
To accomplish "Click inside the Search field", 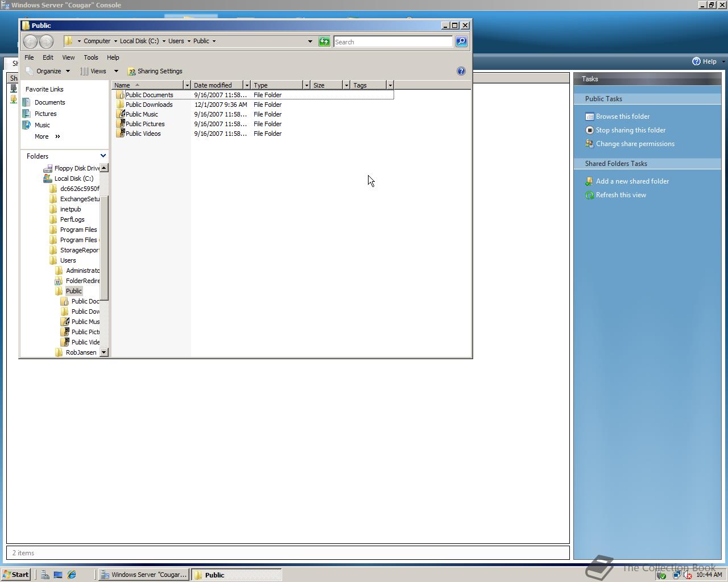I will click(x=392, y=41).
